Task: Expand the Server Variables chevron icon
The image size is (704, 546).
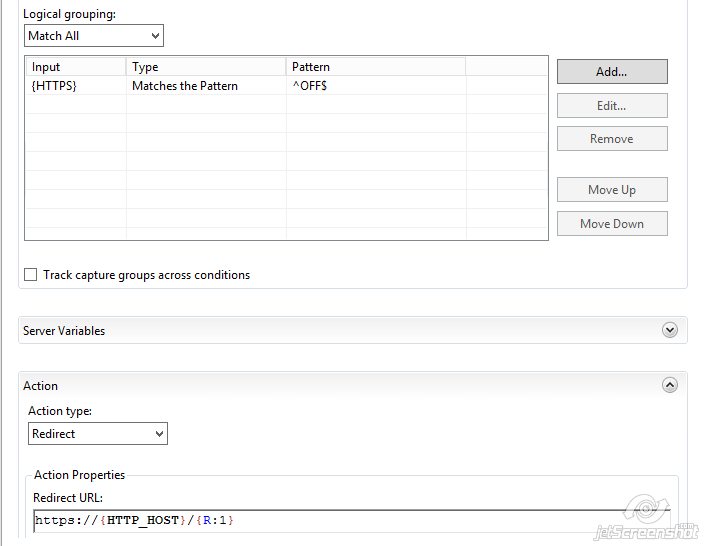Action: click(x=670, y=330)
